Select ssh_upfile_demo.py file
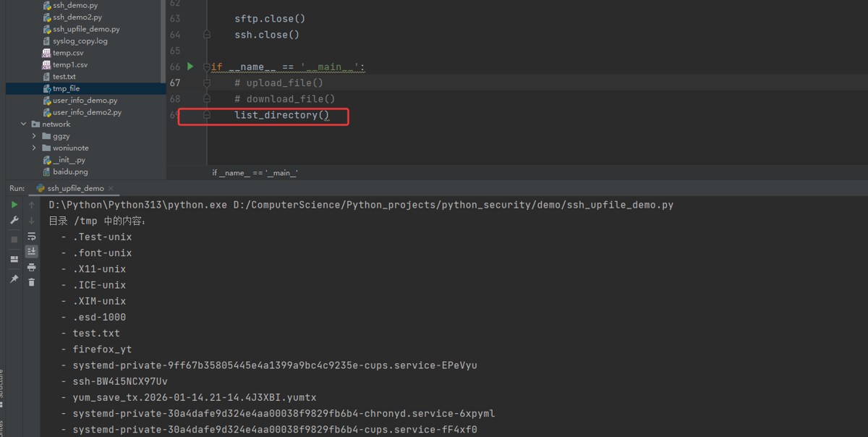The height and width of the screenshot is (437, 868). click(86, 29)
